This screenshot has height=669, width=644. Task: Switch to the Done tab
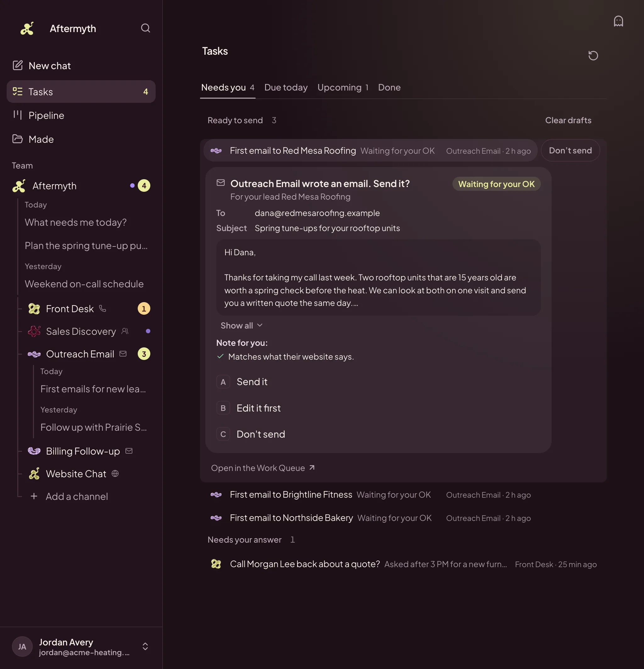389,87
